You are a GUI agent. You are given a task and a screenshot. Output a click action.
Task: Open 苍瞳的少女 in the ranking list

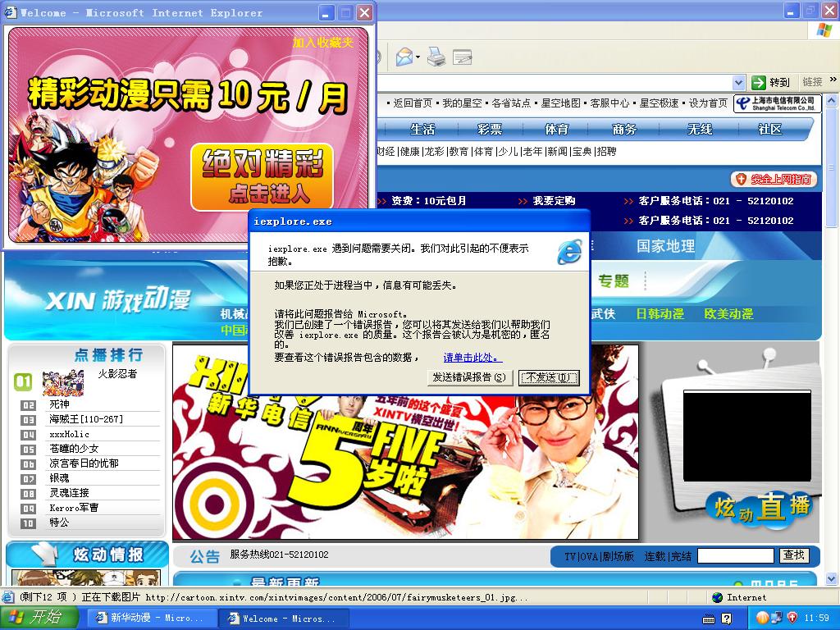point(74,449)
